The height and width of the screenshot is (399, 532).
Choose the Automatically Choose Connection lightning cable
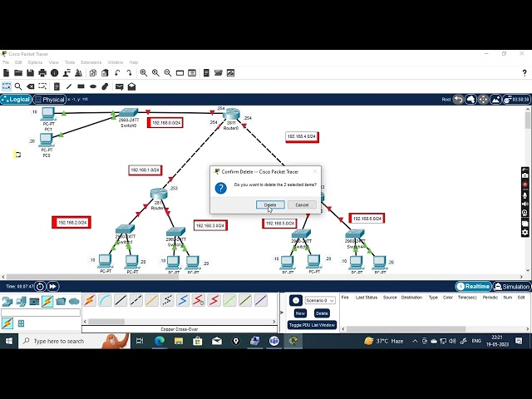click(90, 300)
